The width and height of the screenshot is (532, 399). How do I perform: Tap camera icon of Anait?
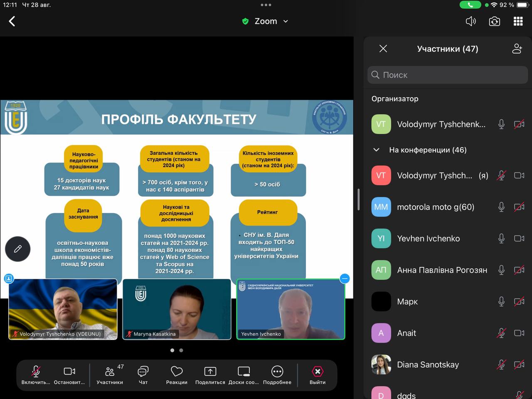click(x=519, y=333)
